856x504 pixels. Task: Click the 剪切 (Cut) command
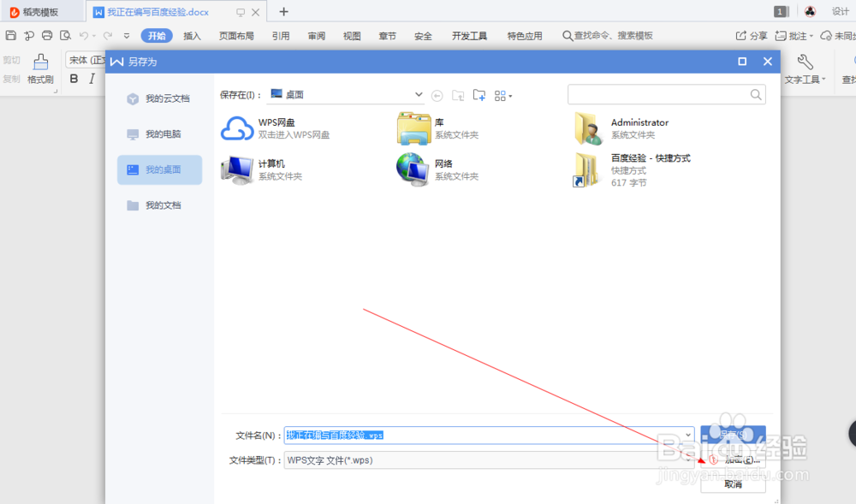point(11,60)
